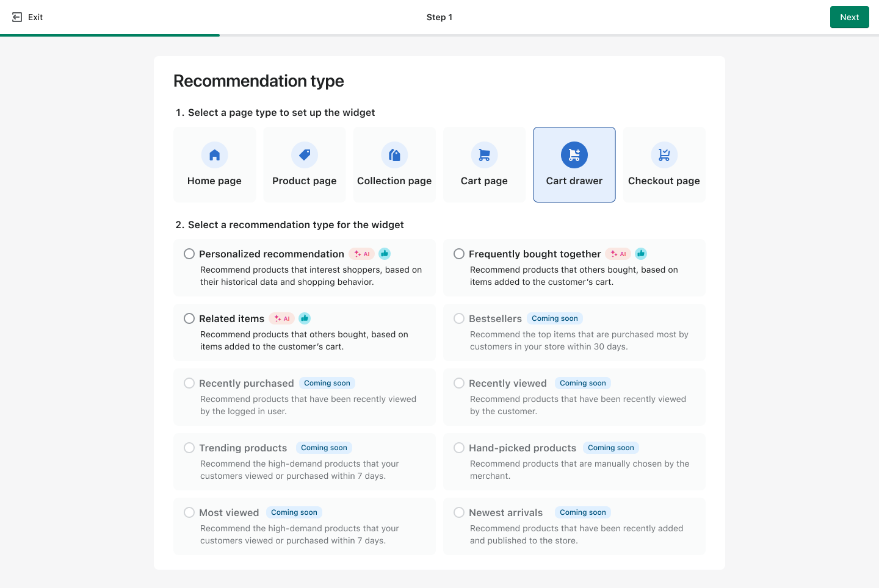Select the Related items radio button
The image size is (879, 588).
point(189,318)
